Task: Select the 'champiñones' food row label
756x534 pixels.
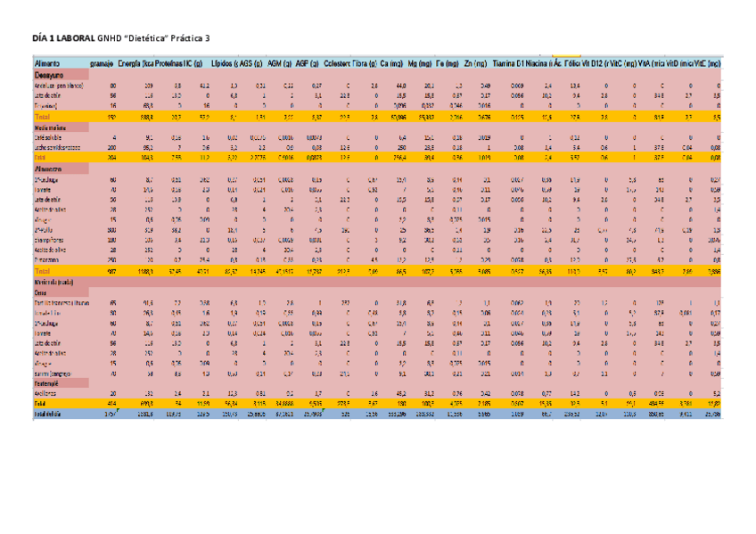Action: click(49, 240)
